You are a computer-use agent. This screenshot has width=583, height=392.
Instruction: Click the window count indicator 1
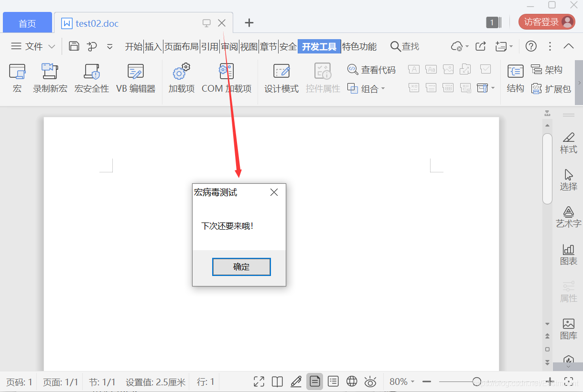pyautogui.click(x=493, y=22)
